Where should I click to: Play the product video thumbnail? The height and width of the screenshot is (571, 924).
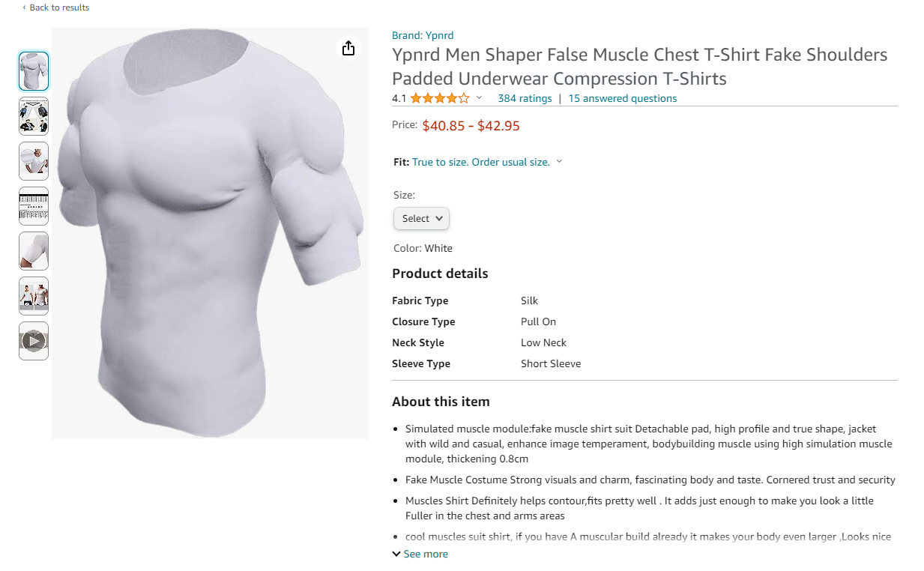[x=34, y=341]
